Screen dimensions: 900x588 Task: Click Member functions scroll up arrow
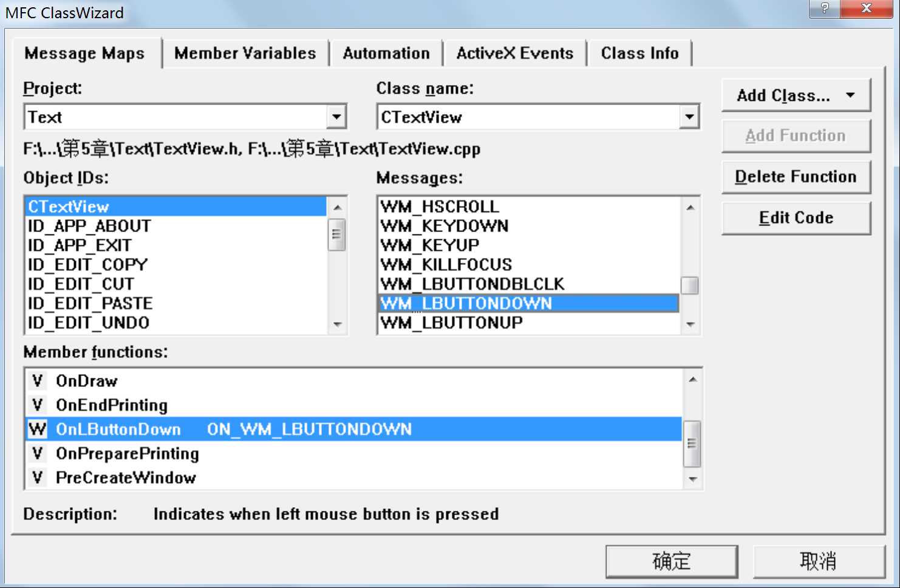[x=692, y=380]
